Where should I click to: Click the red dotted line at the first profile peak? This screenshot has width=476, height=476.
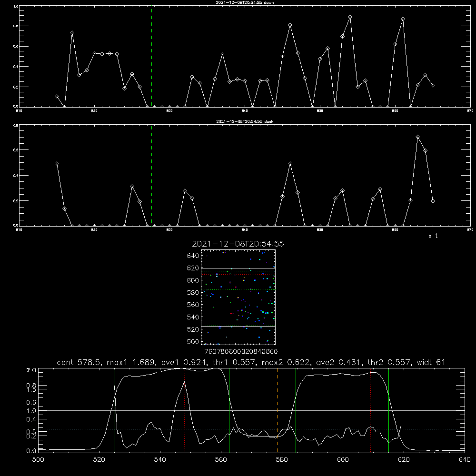[185, 410]
